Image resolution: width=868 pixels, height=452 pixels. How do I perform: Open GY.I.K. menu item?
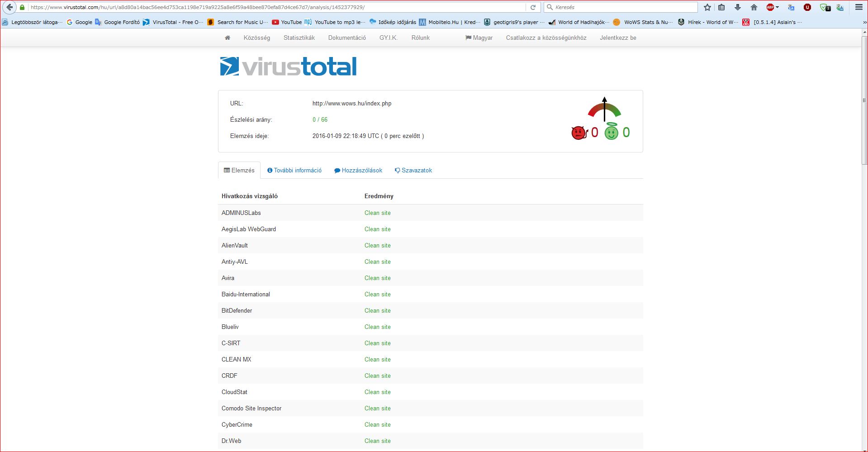pos(389,38)
